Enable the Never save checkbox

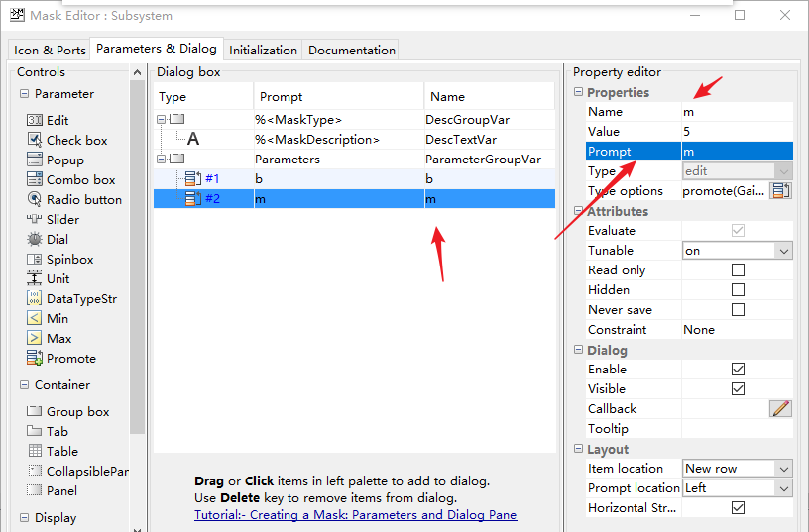pyautogui.click(x=739, y=310)
